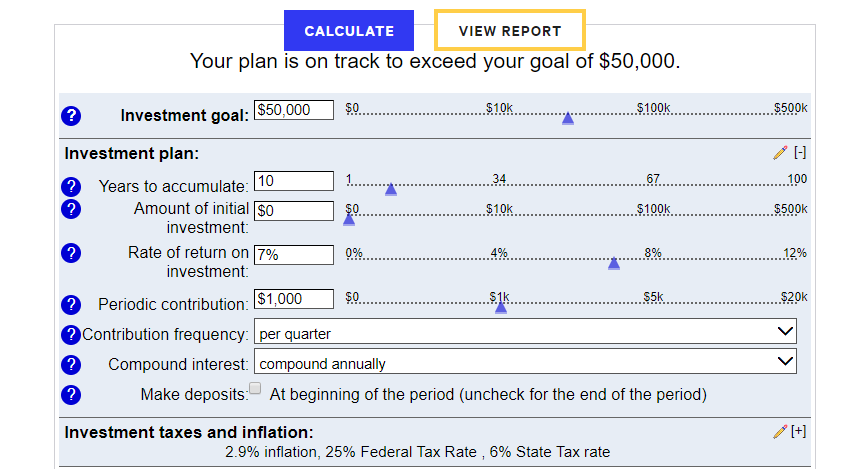Click the pencil edit icon for Investment plan
Screen dimensions: 861x469
click(780, 153)
